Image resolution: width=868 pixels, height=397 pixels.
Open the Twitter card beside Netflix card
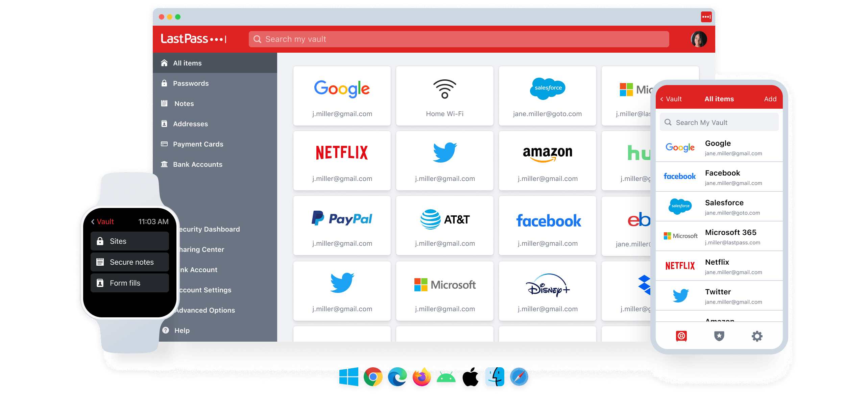click(x=445, y=161)
